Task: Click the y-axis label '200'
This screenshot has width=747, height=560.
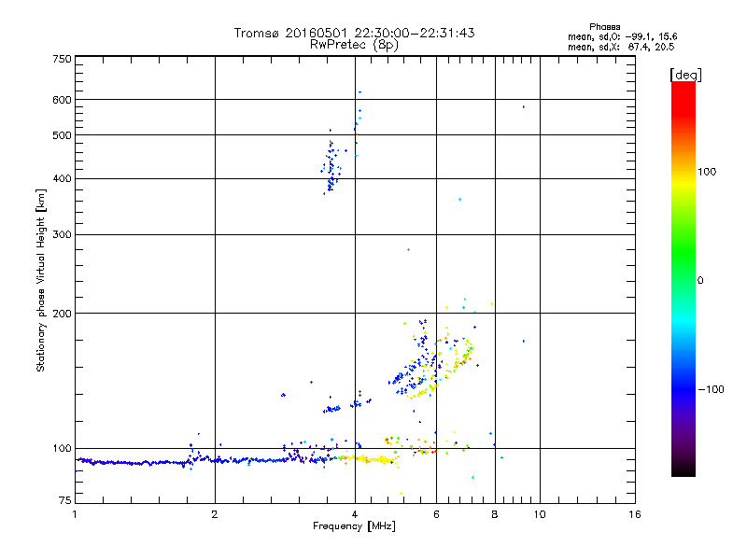Action: [x=62, y=314]
